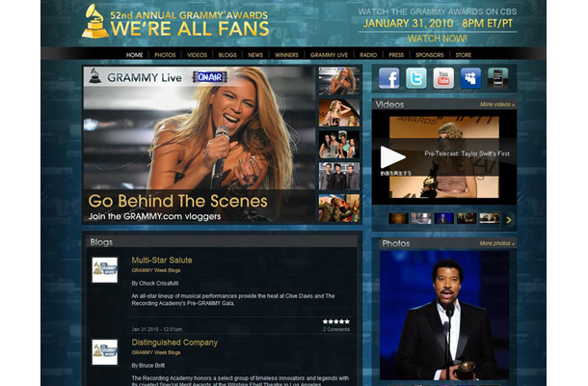Click the blog avatar beside Multi-Star Salute
The image size is (588, 386).
(x=105, y=269)
